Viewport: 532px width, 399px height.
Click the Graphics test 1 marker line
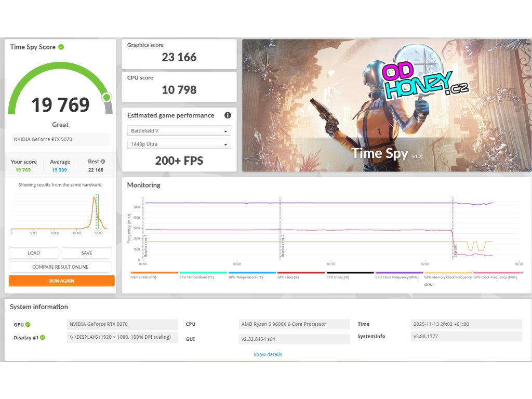tap(143, 228)
